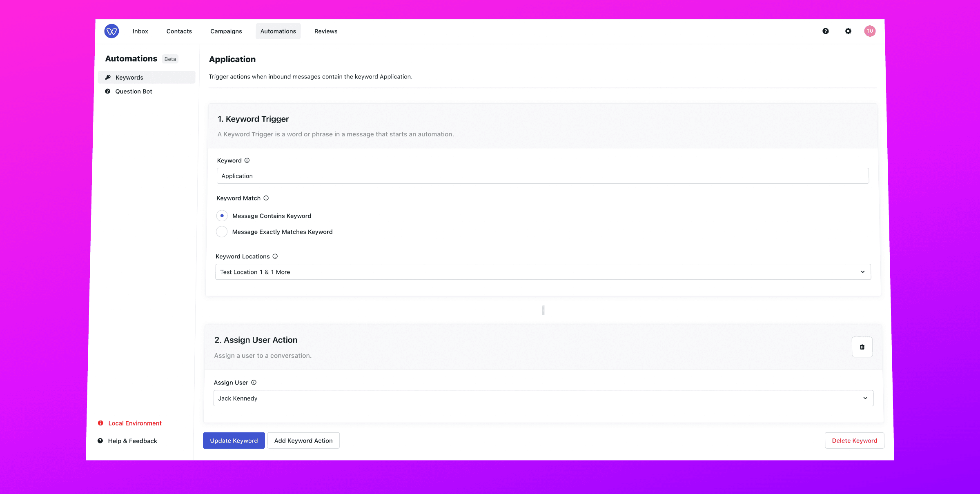980x494 pixels.
Task: Select Message Exactly Matches Keyword option
Action: tap(222, 232)
